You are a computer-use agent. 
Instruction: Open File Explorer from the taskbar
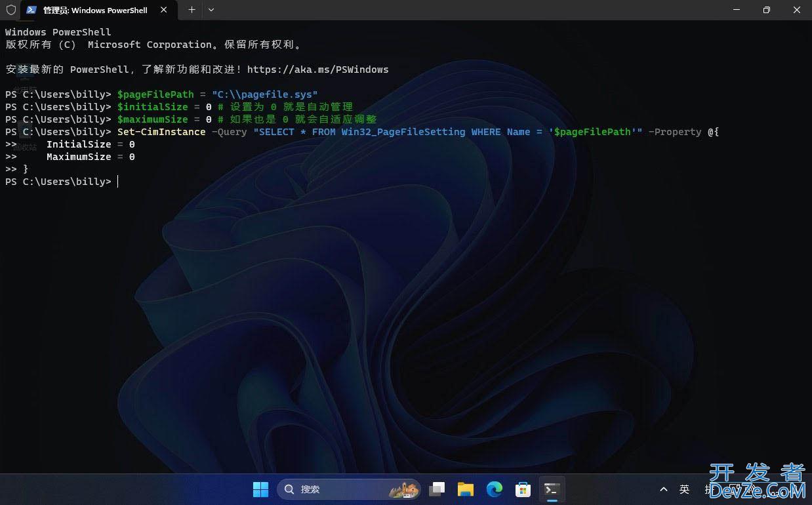[466, 489]
